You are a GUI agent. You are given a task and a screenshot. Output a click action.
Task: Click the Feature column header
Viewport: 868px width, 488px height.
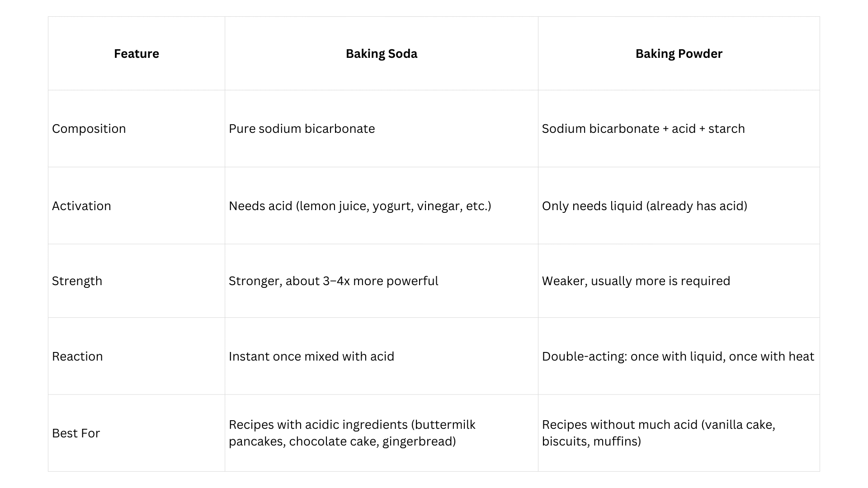[x=136, y=54]
